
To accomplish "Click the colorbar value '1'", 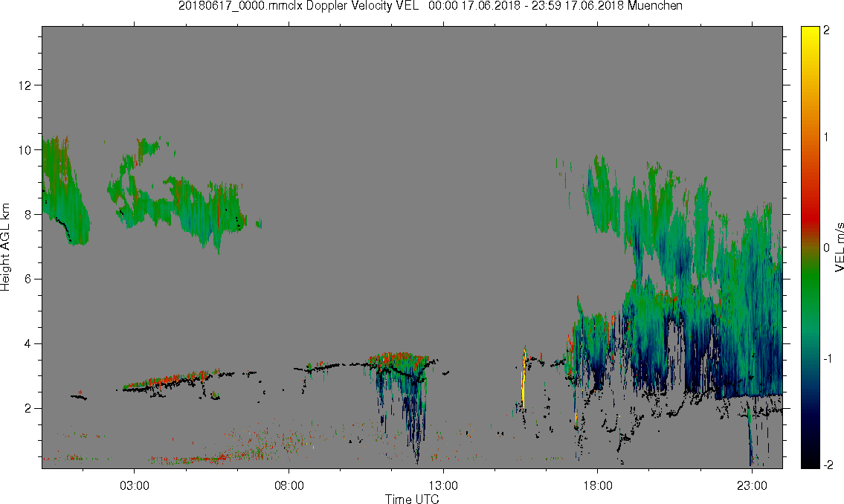I will (x=827, y=138).
